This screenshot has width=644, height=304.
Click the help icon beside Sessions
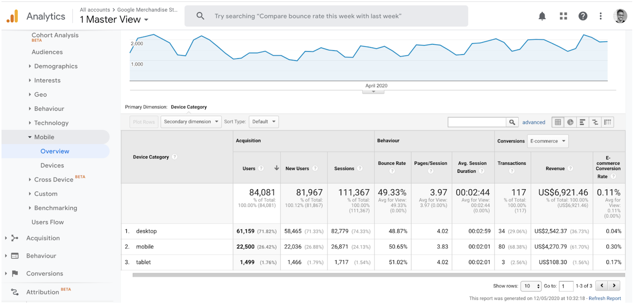[x=360, y=168]
